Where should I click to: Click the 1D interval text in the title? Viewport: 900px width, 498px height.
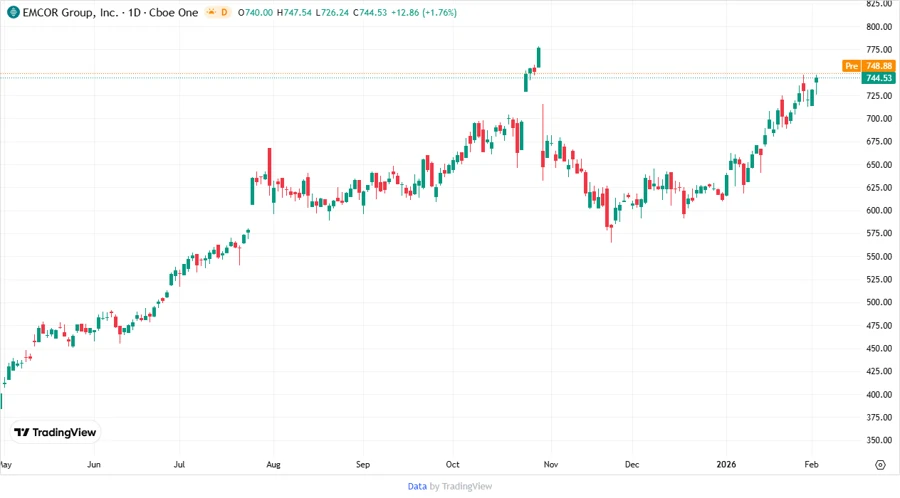[x=134, y=12]
